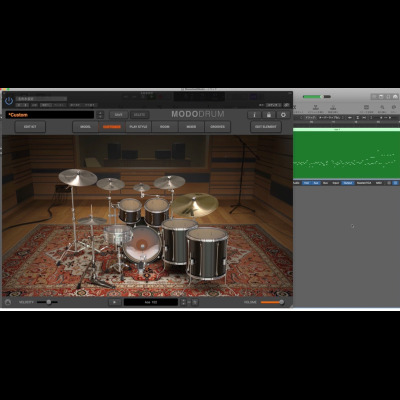Select the kick drum in the kit
The height and width of the screenshot is (400, 400).
[142, 245]
